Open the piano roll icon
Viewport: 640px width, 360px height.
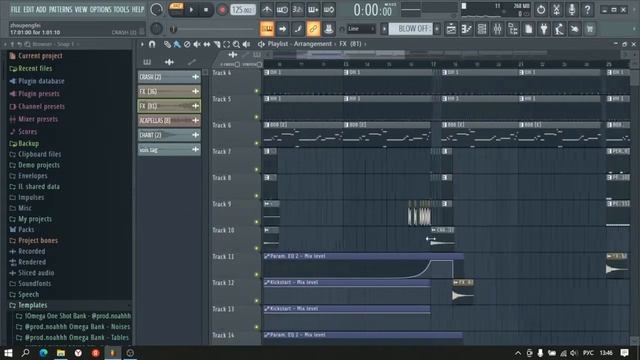click(467, 29)
